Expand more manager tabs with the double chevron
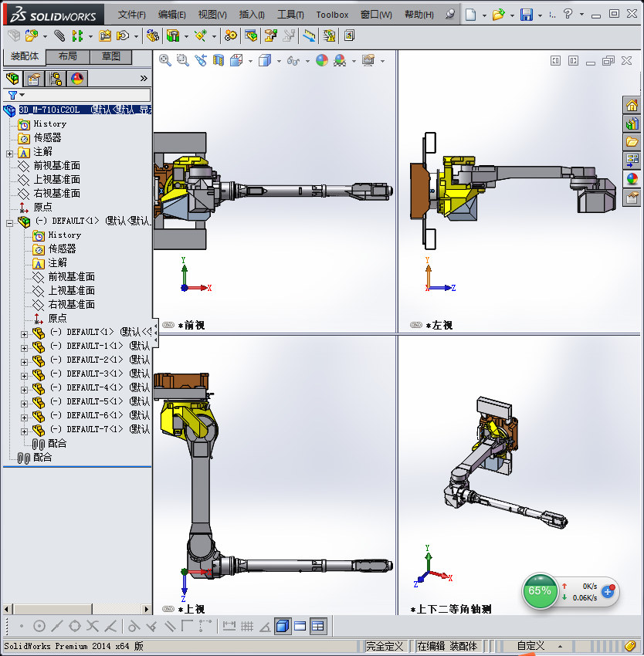Viewport: 644px width, 656px height. pos(144,78)
